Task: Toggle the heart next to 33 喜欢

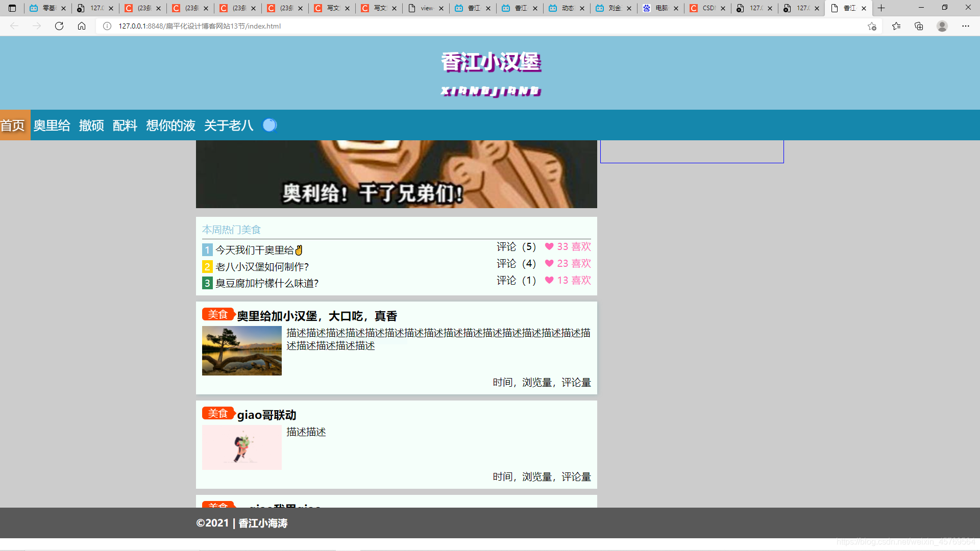Action: pyautogui.click(x=549, y=246)
